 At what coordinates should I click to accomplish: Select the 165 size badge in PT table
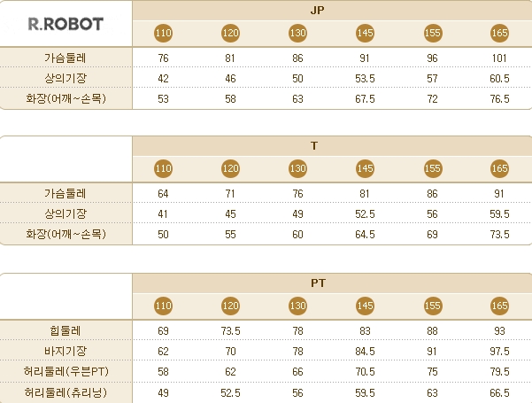tap(499, 306)
